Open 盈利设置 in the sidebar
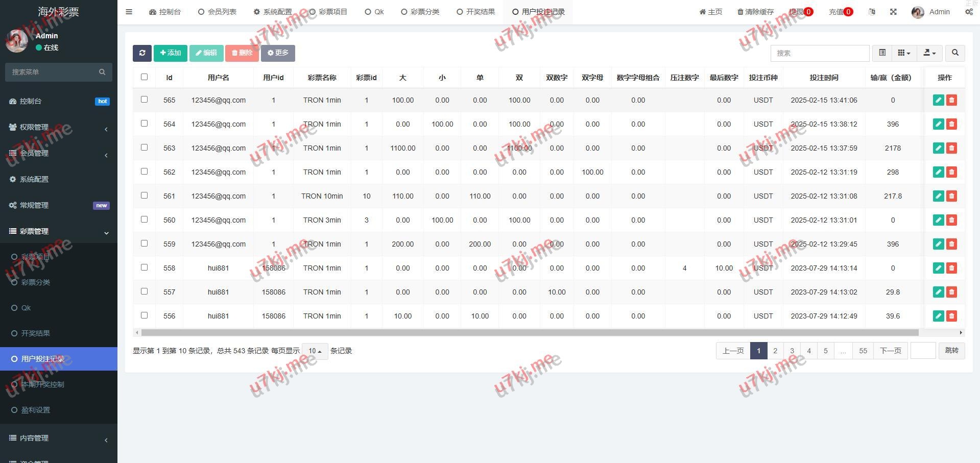 point(36,410)
